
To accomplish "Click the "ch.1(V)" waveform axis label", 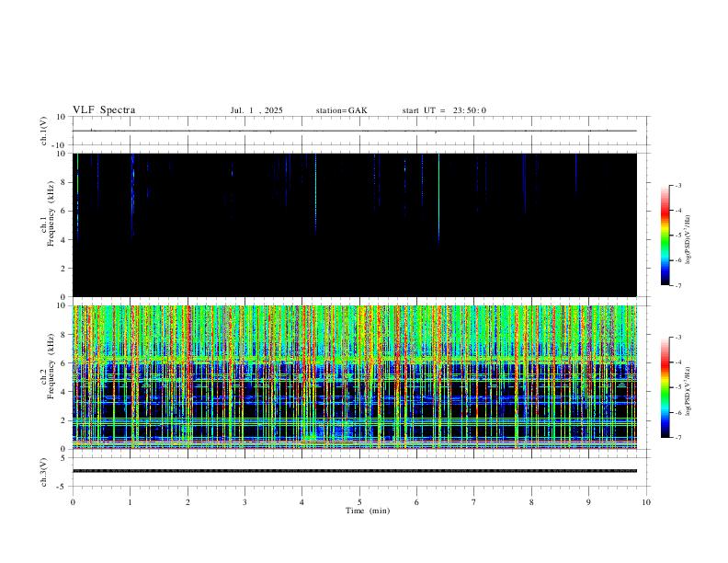I will [x=44, y=131].
